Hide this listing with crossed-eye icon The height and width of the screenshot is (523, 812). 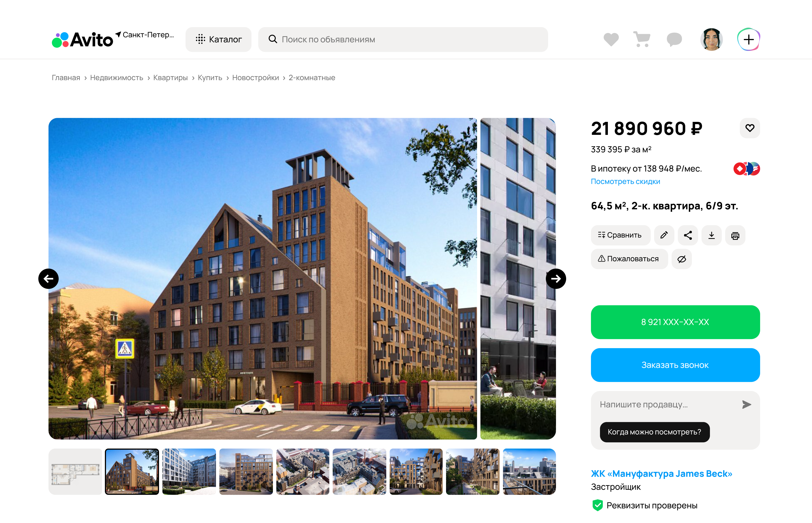tap(681, 259)
